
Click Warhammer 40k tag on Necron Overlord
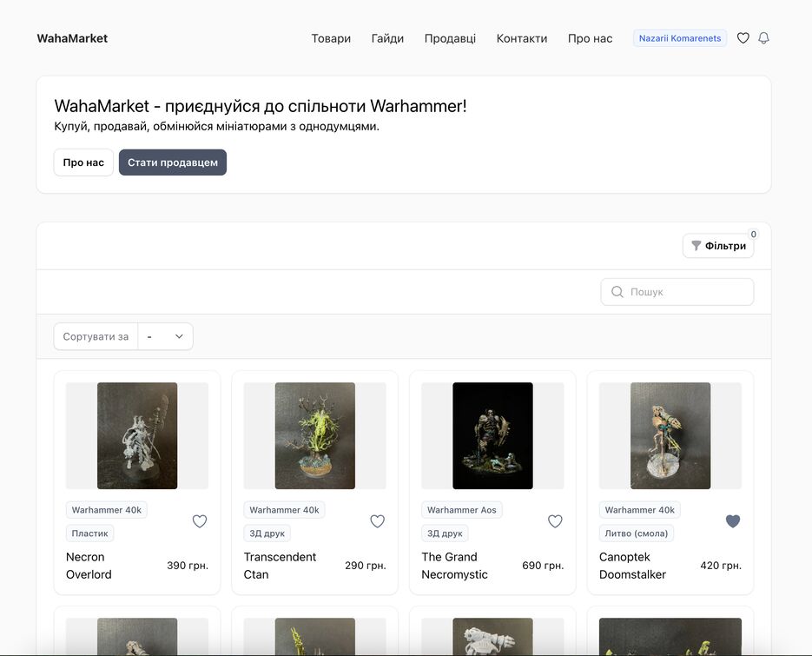(x=106, y=510)
